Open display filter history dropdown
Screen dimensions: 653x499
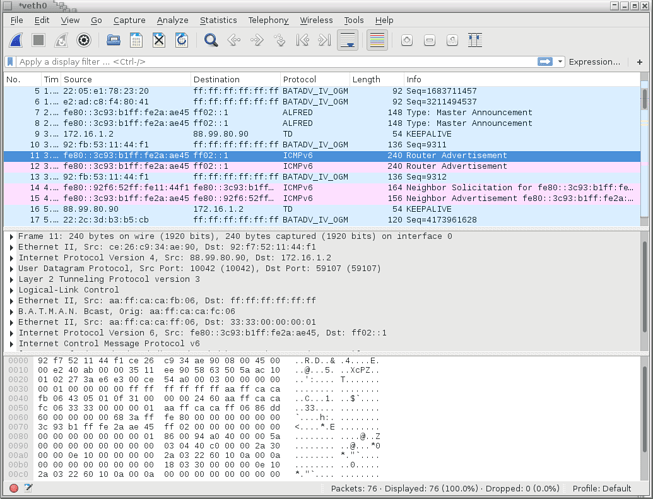pos(560,62)
